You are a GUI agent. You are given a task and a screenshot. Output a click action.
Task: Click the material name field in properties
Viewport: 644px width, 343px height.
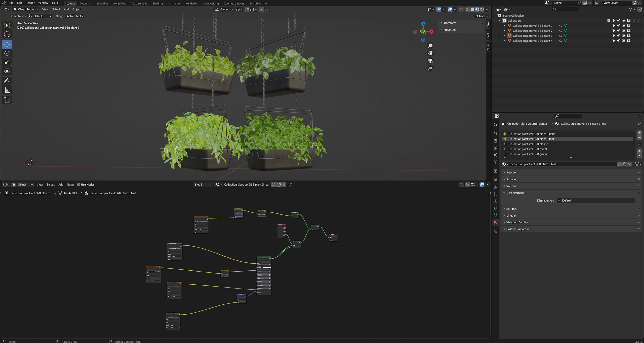(x=563, y=164)
